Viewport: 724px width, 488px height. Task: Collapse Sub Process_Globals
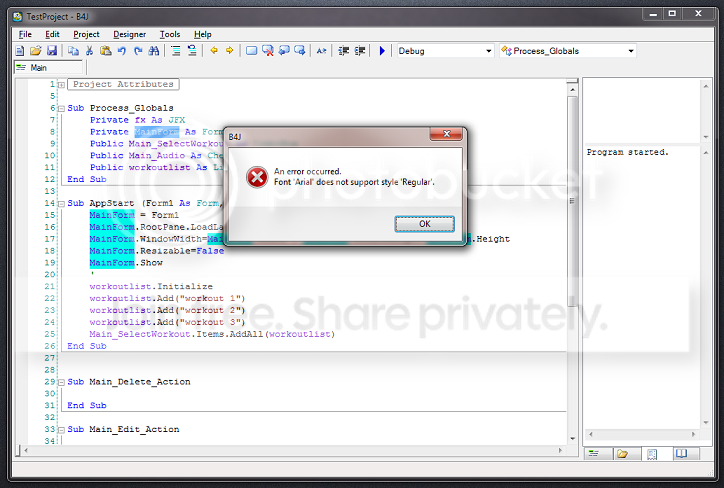(x=61, y=108)
